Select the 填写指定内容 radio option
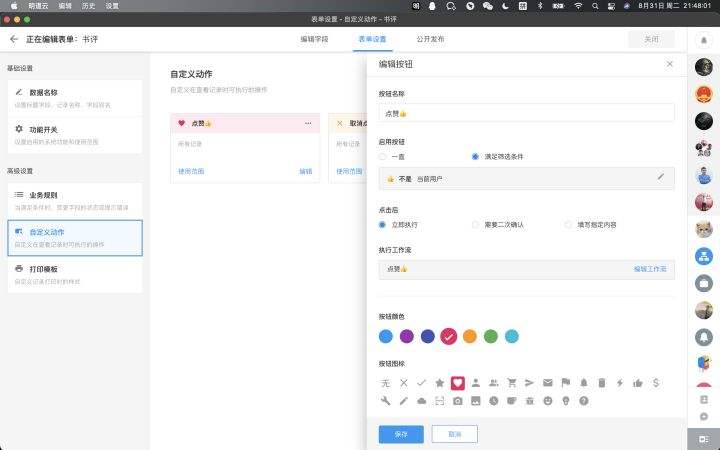This screenshot has width=720, height=450. [x=569, y=225]
